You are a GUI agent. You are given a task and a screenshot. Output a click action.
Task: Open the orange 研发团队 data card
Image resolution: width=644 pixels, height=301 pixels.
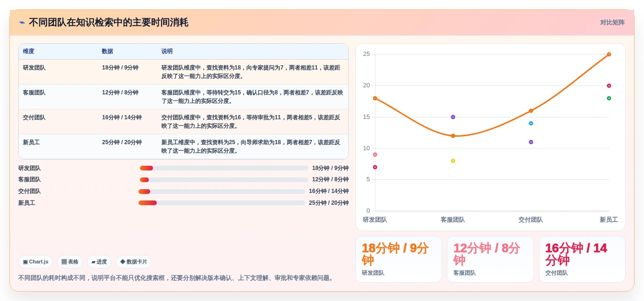point(399,259)
